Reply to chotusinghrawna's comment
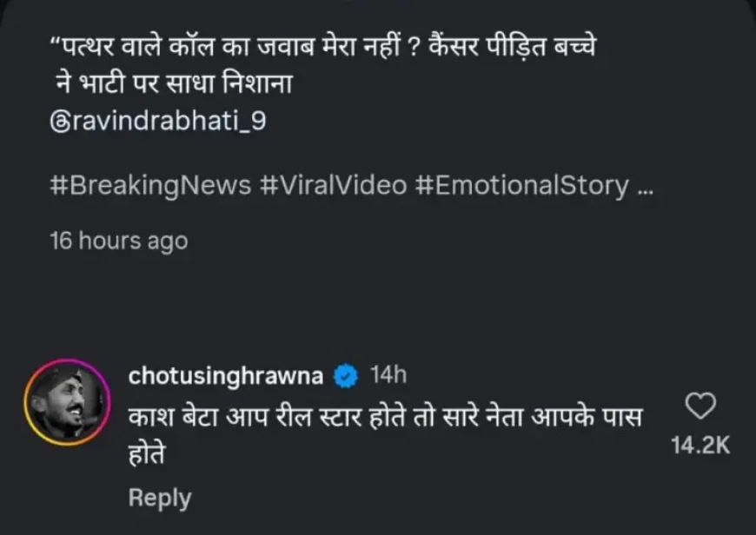Image resolution: width=756 pixels, height=535 pixels. [x=159, y=498]
